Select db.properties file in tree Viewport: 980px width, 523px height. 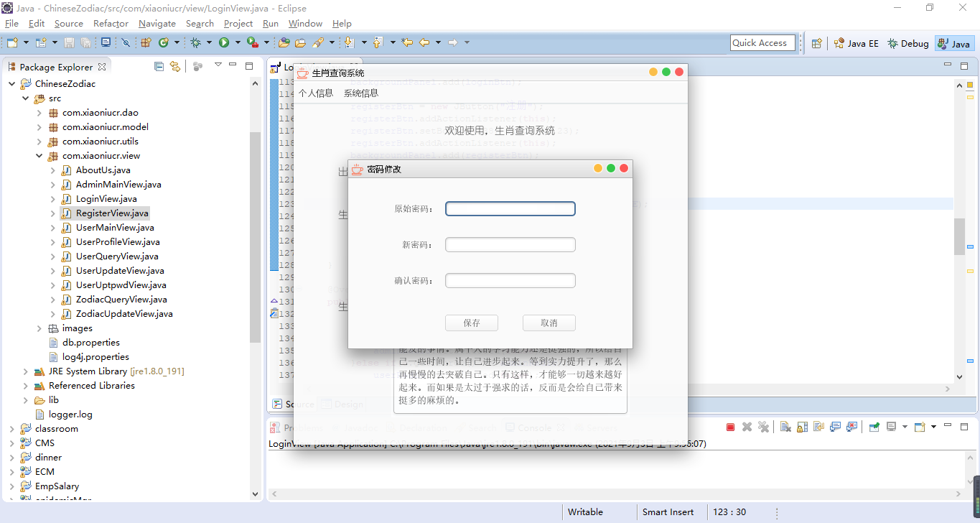[90, 343]
